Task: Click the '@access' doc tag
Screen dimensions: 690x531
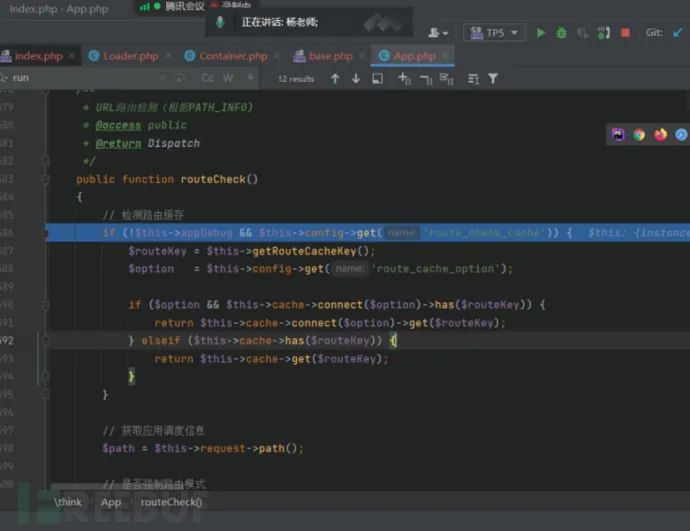Action: (118, 125)
